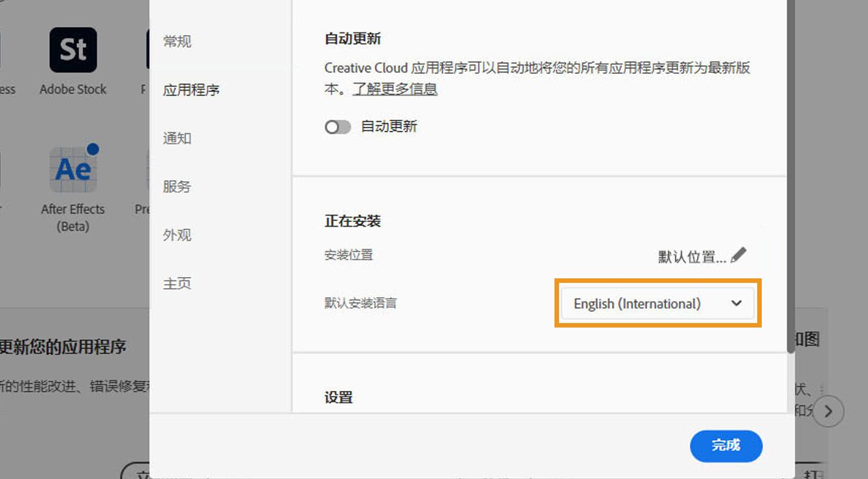
Task: Click the circular right-arrow carousel button
Action: coord(828,411)
